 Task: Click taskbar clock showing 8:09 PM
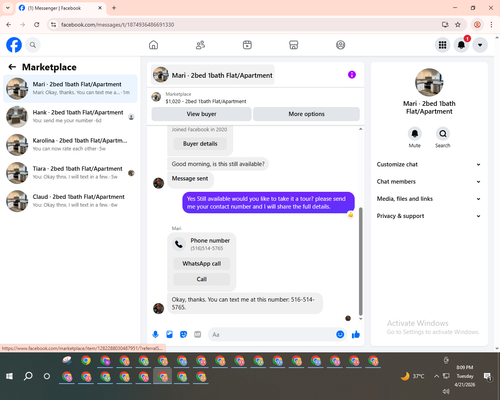point(465,376)
